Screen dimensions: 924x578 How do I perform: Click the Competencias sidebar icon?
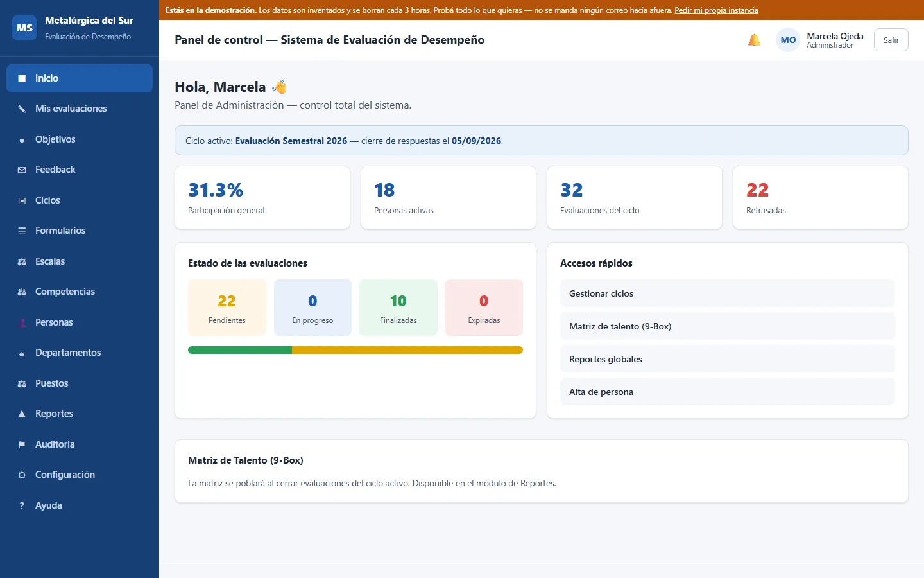pyautogui.click(x=22, y=292)
